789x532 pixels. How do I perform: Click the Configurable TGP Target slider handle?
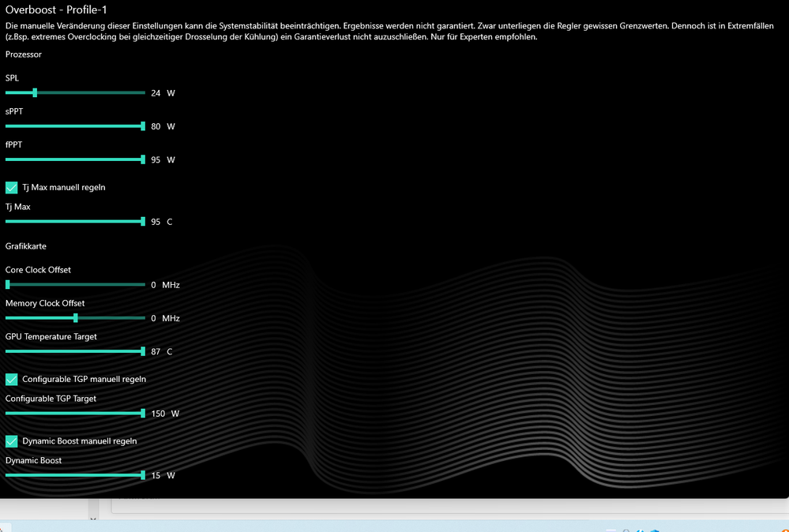pyautogui.click(x=142, y=413)
